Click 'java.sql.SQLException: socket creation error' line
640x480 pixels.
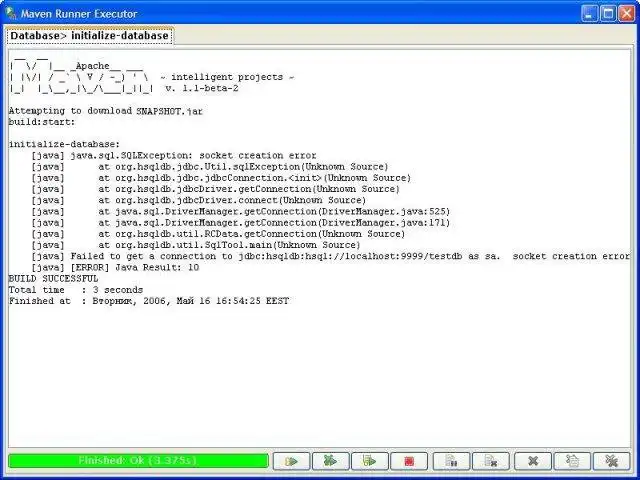coord(174,156)
